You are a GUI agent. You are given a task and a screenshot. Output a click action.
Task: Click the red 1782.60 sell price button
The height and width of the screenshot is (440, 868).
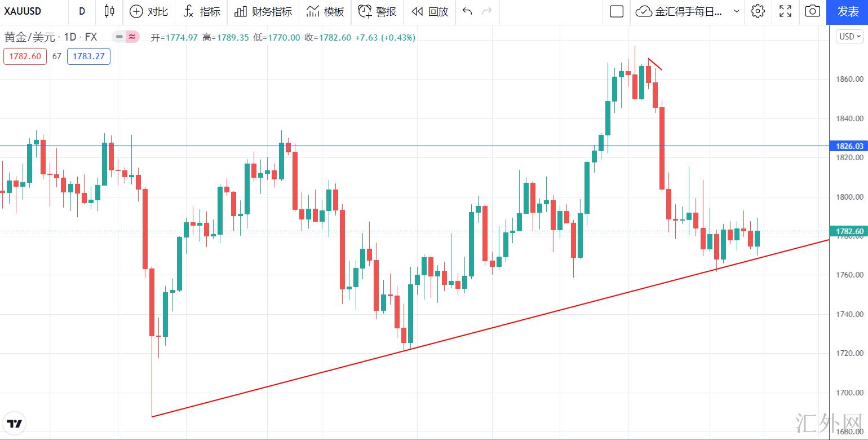[x=25, y=56]
